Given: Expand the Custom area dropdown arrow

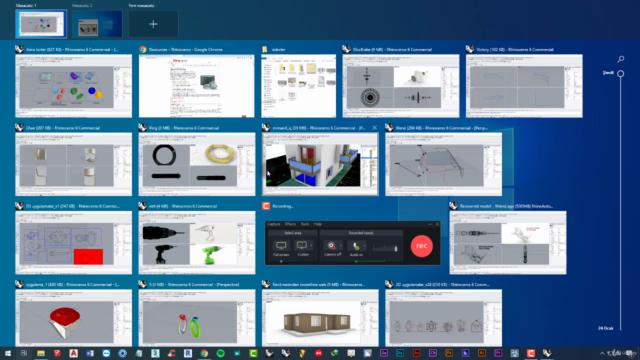Looking at the screenshot, I should 311,246.
